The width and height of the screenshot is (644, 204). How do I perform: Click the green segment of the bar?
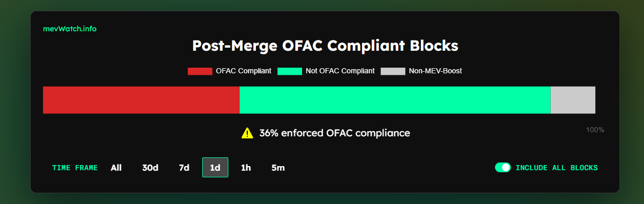395,100
